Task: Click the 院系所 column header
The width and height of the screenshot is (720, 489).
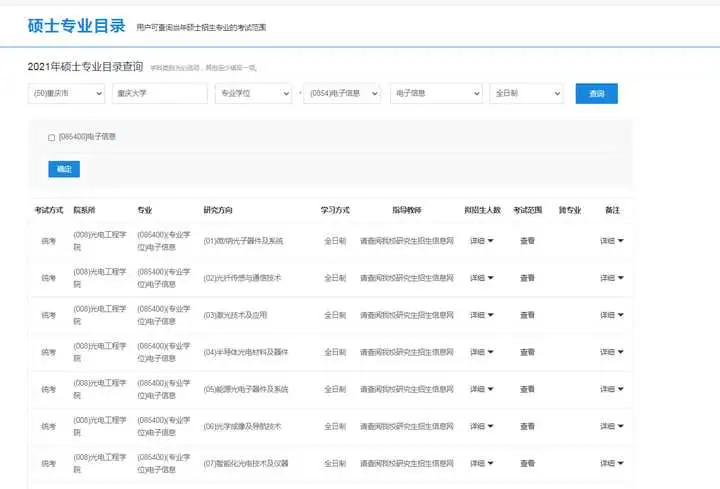Action: [84, 210]
